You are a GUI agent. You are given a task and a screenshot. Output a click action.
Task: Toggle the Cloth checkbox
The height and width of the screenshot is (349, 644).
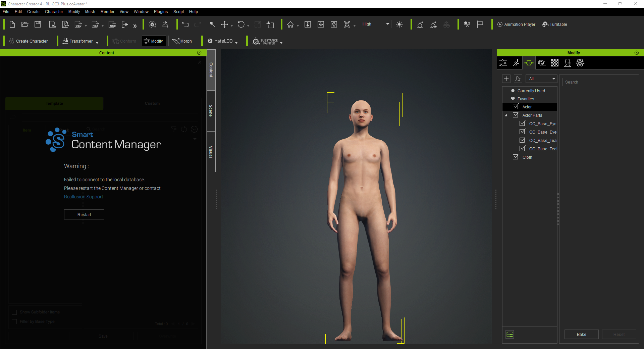pyautogui.click(x=516, y=157)
